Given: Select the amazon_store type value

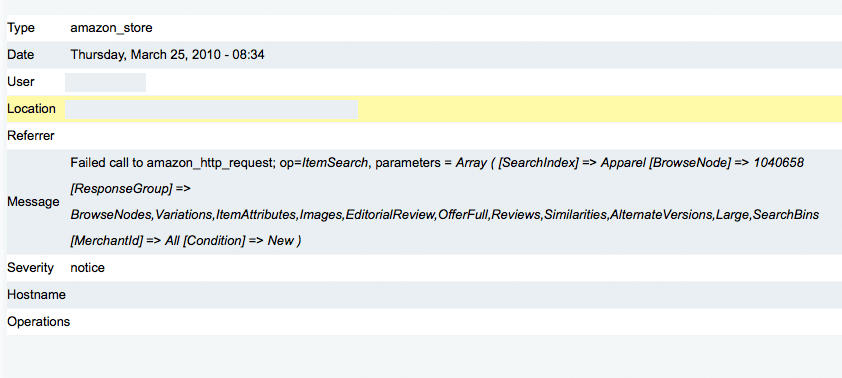Looking at the screenshot, I should click(x=111, y=28).
